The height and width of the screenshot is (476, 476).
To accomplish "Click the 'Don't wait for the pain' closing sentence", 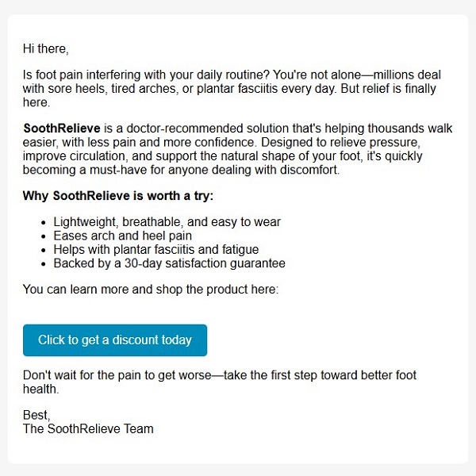I will (x=220, y=382).
